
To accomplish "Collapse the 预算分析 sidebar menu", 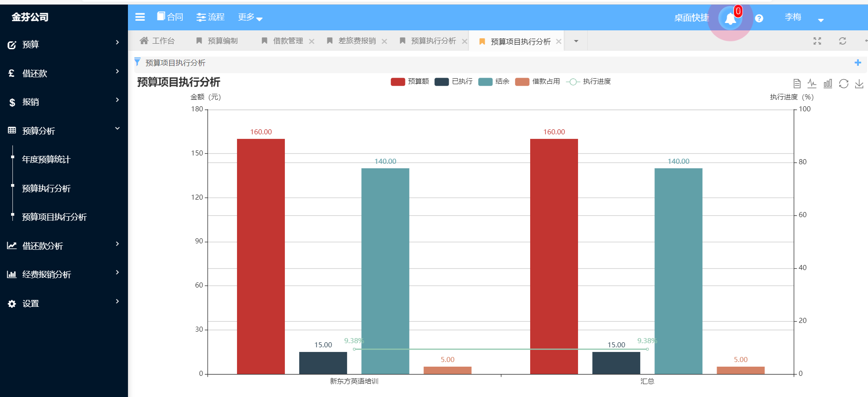I will coord(64,131).
